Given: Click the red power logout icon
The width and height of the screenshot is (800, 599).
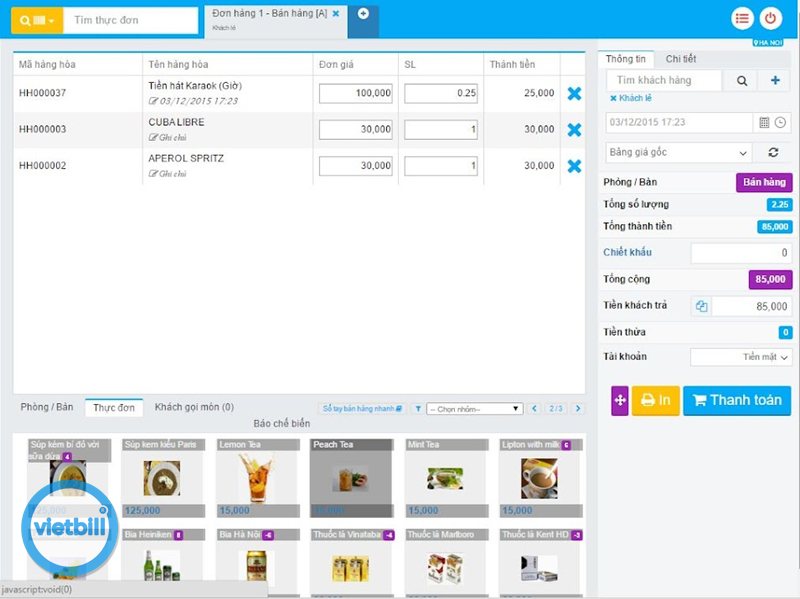Looking at the screenshot, I should point(770,18).
